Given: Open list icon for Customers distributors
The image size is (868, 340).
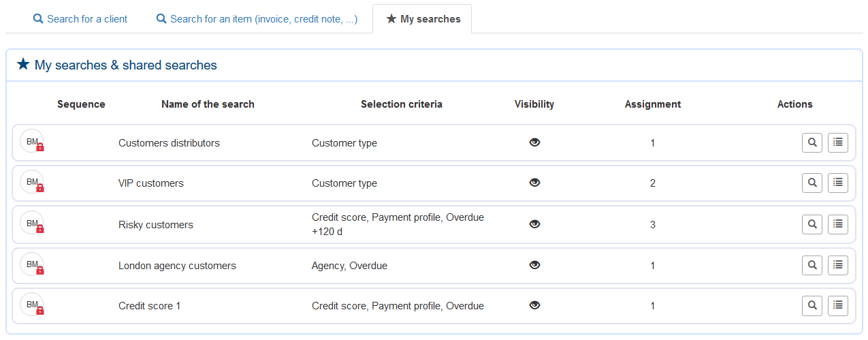Looking at the screenshot, I should pos(837,142).
